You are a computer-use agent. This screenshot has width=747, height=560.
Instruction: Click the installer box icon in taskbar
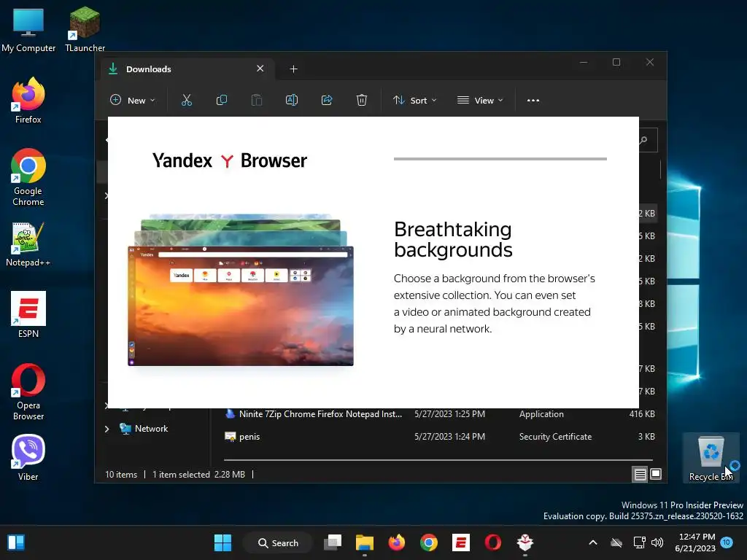[525, 542]
